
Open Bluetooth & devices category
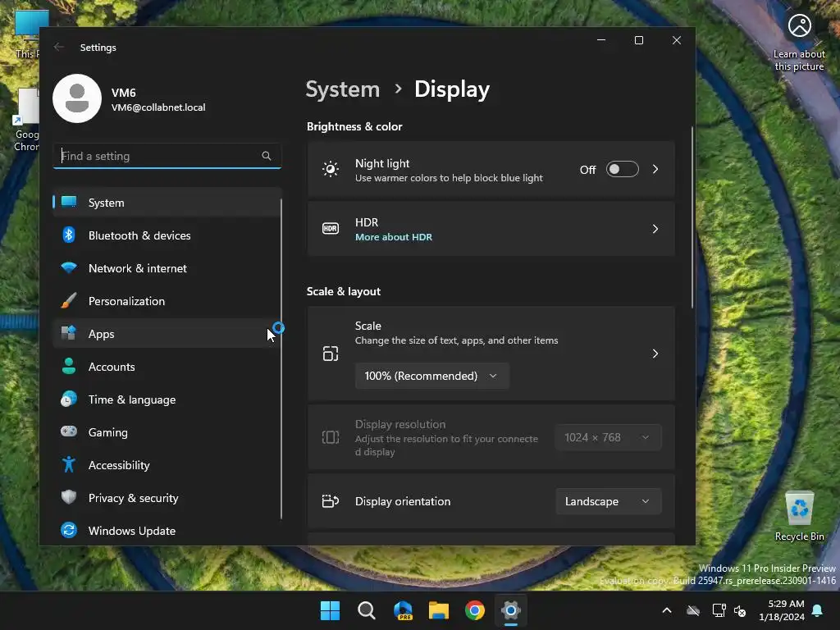(167, 235)
